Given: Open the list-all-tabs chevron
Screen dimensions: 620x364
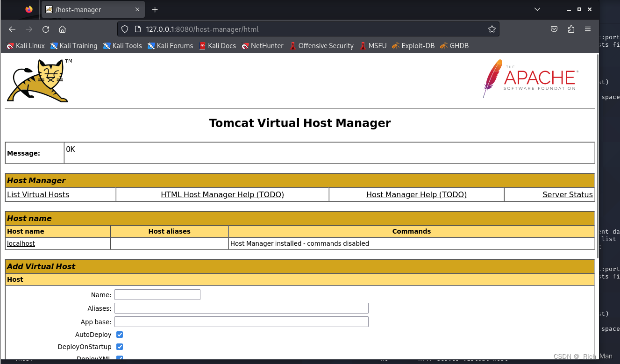Looking at the screenshot, I should click(x=537, y=9).
